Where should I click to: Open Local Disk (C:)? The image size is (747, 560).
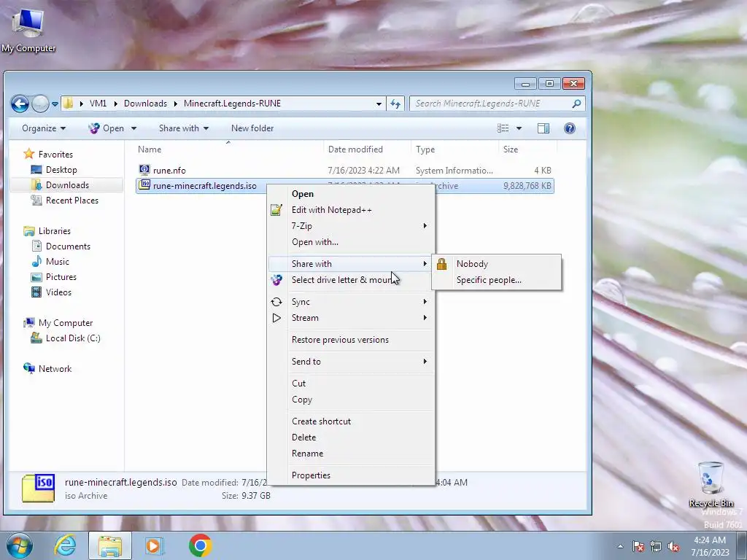click(72, 338)
